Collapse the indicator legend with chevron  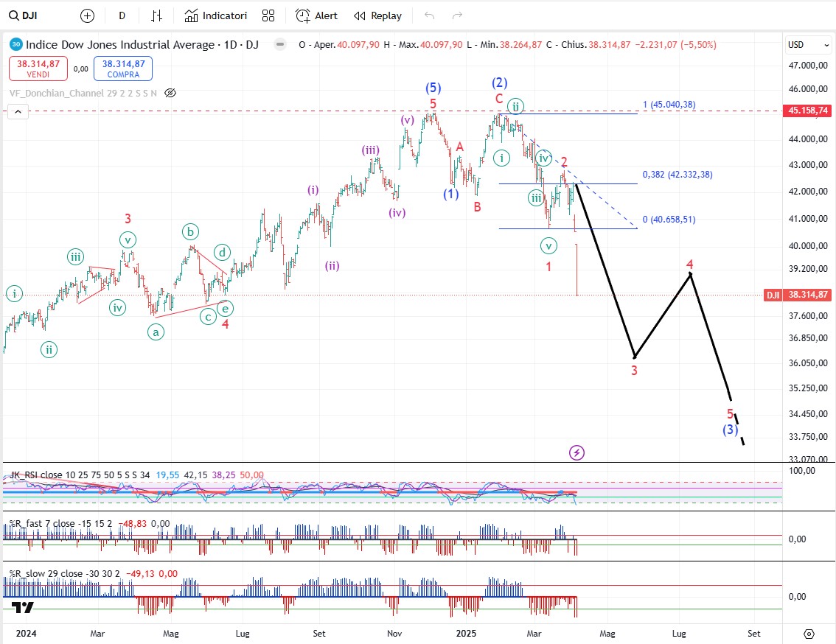[x=18, y=111]
